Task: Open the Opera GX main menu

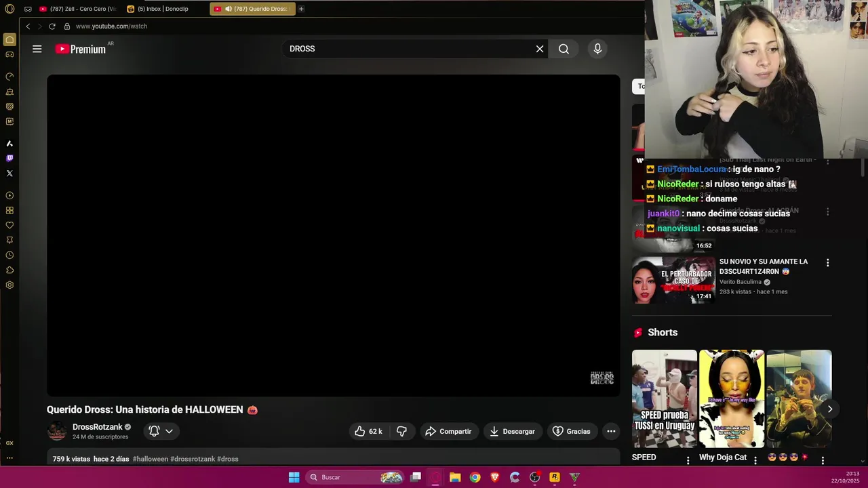Action: pyautogui.click(x=9, y=9)
